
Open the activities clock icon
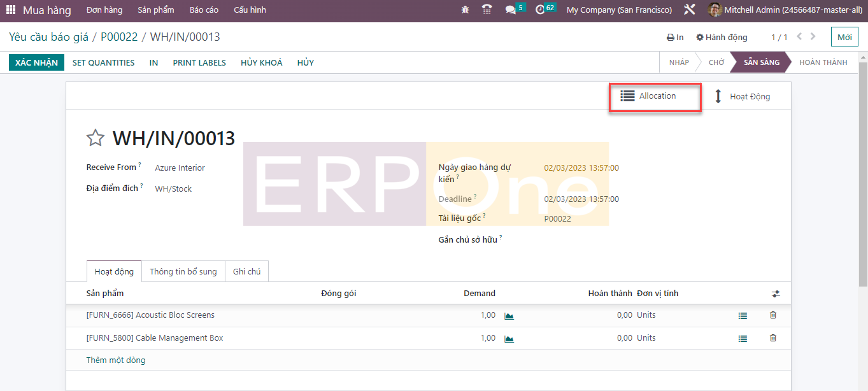click(540, 10)
